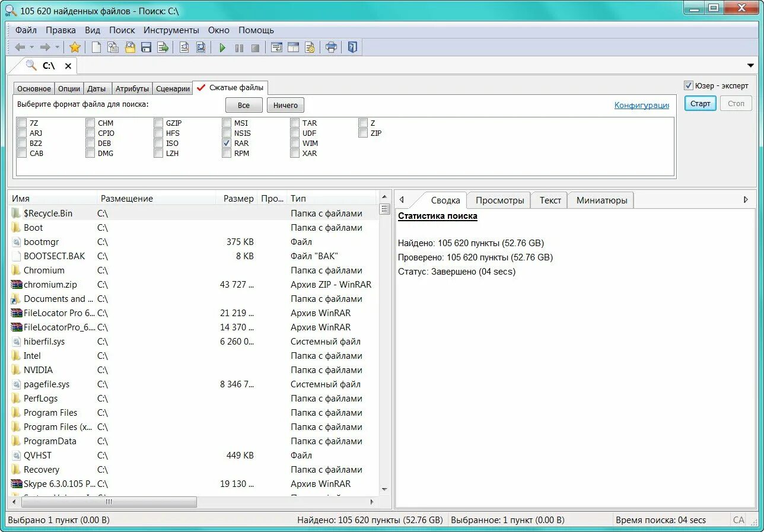Screen dimensions: 764x532
Task: Open the Конфигурация link
Action: [x=642, y=105]
